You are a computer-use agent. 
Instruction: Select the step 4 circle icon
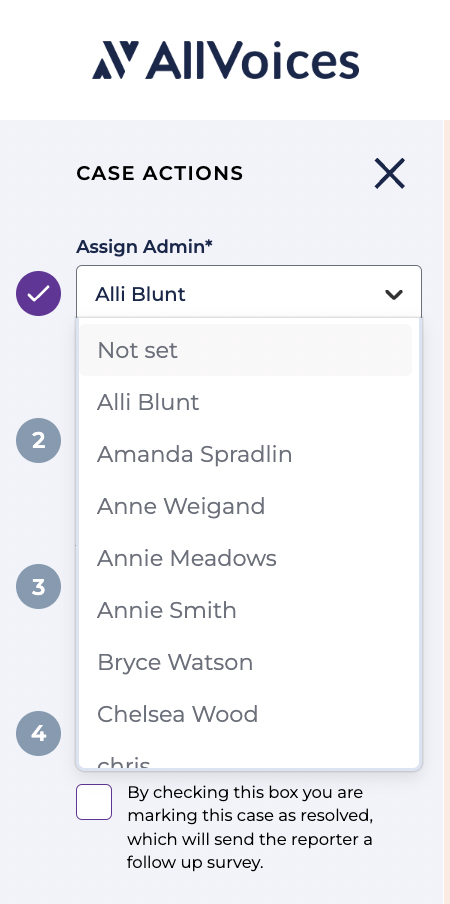(x=38, y=733)
